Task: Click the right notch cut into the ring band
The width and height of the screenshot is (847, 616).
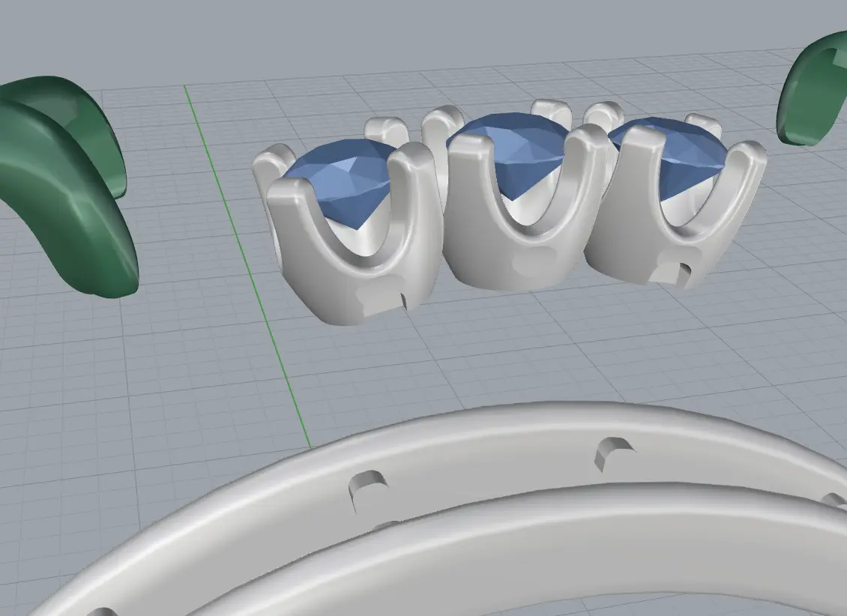Action: (x=613, y=453)
